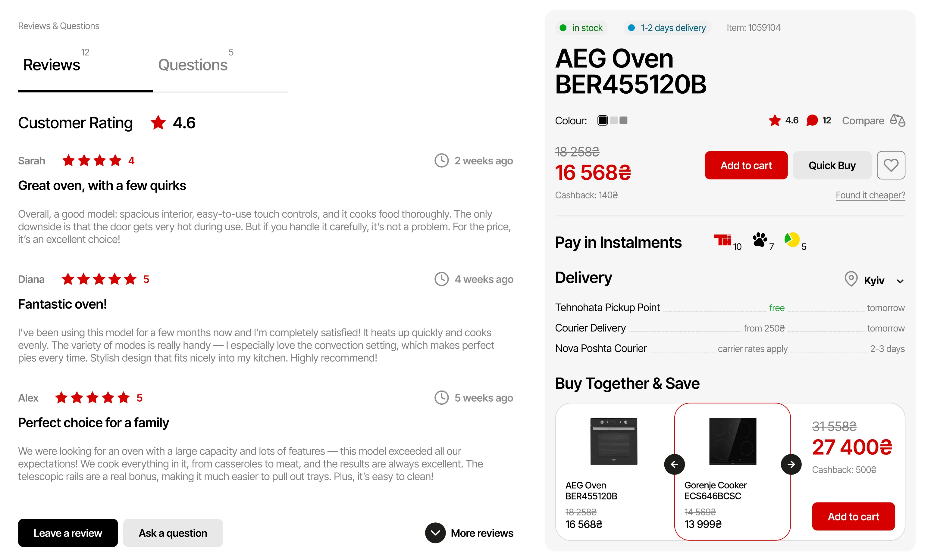Select the Gorenje Cooker product thumbnail
934x560 pixels.
[x=732, y=441]
